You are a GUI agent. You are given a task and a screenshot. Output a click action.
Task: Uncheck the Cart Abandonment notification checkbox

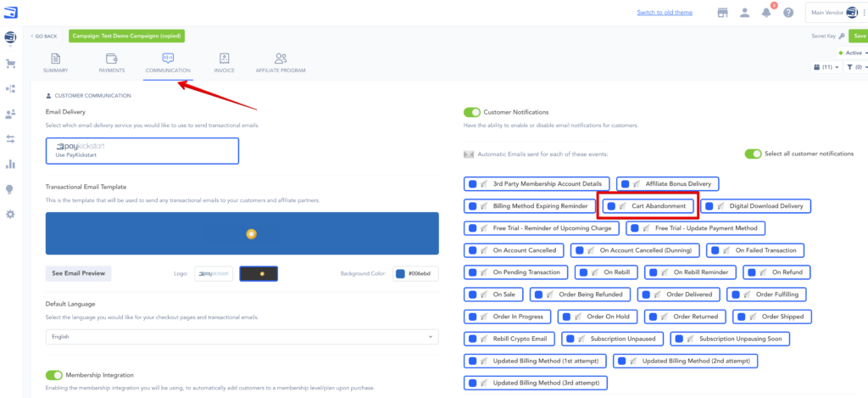[x=612, y=206]
